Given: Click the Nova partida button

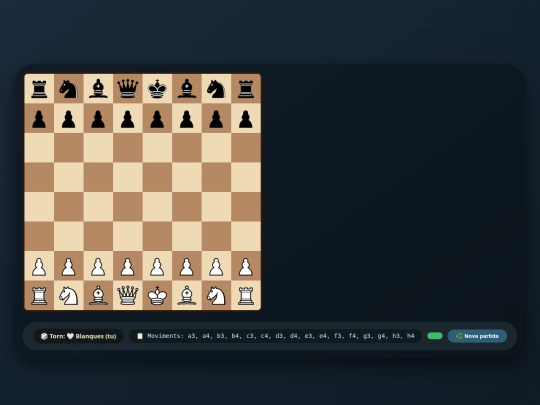Looking at the screenshot, I should (x=477, y=336).
